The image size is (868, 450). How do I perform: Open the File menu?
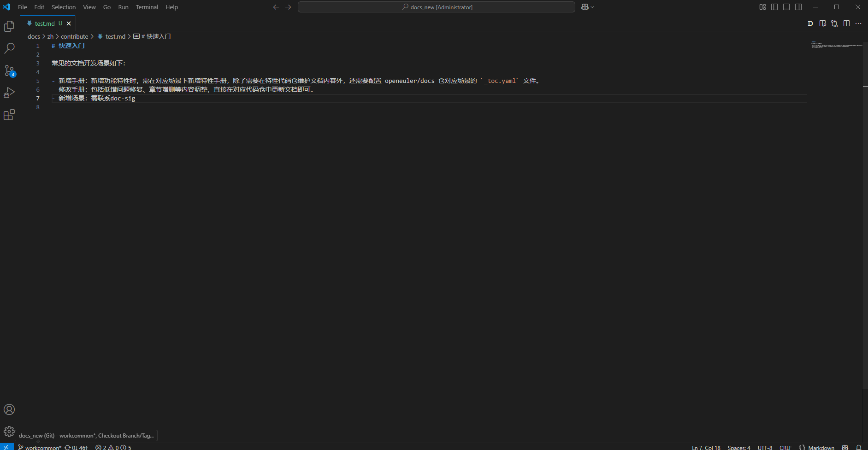[22, 7]
